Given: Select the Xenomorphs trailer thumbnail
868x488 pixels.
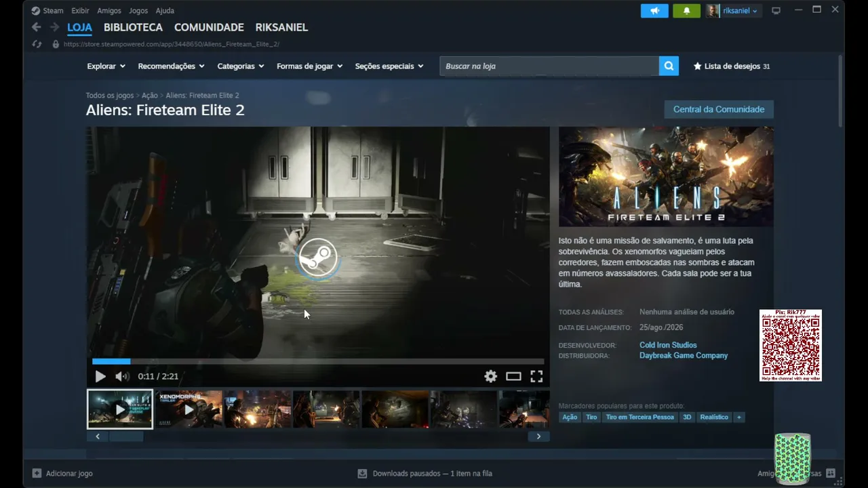Looking at the screenshot, I should 189,409.
